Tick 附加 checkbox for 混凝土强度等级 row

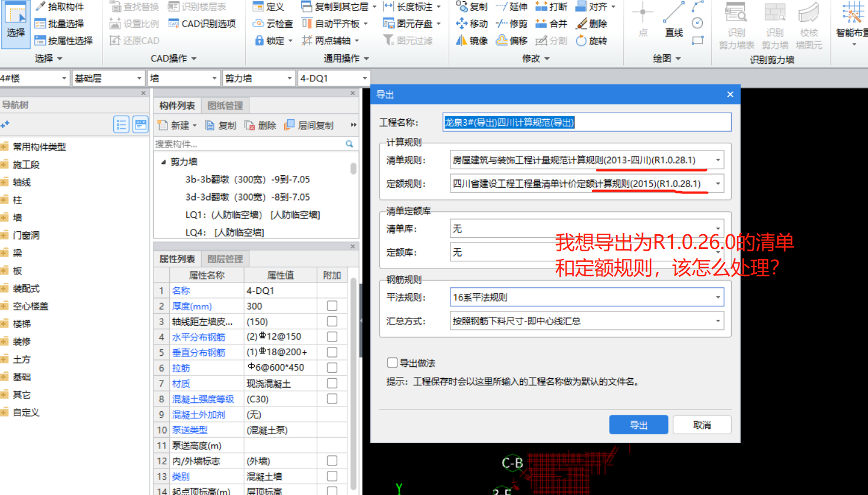pos(332,399)
